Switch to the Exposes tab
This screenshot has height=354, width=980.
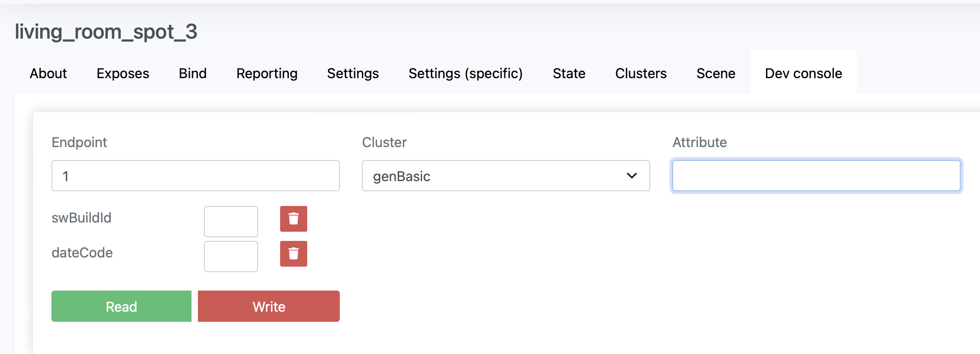(x=123, y=74)
